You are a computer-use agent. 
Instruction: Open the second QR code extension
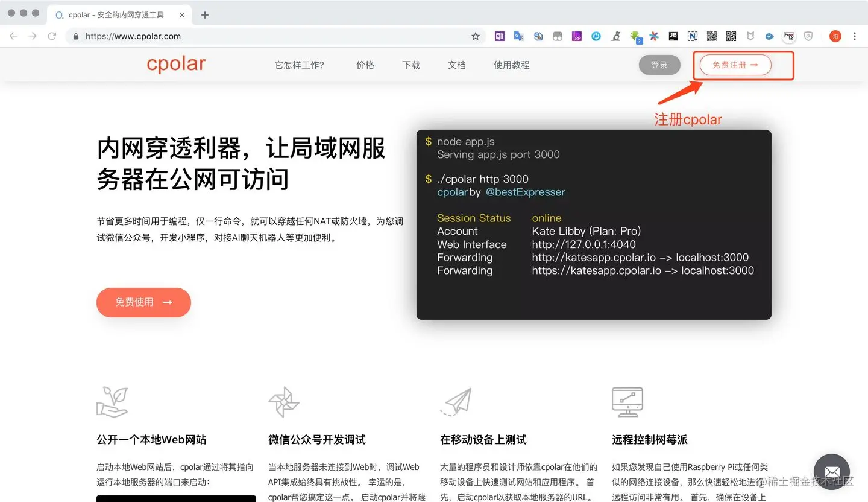tap(731, 36)
